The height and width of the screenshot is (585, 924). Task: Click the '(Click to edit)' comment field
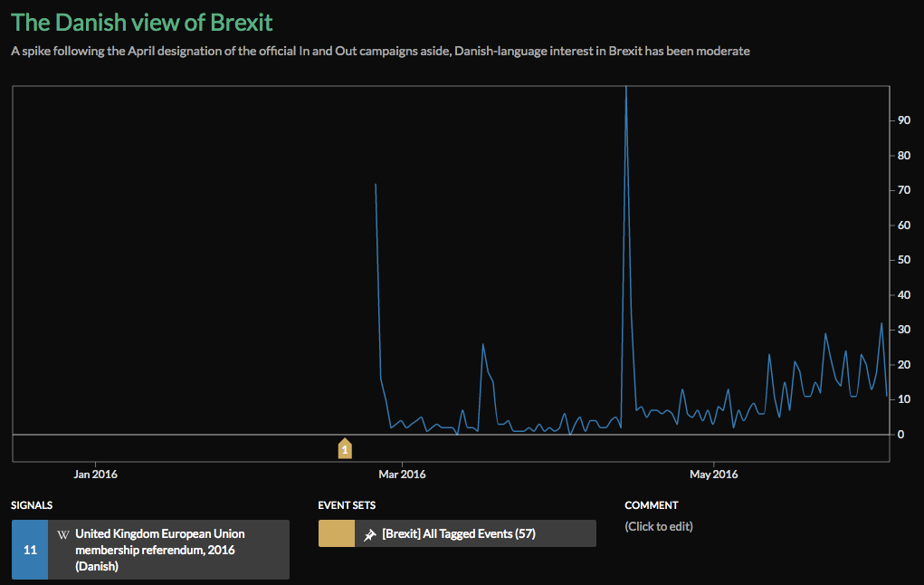[659, 526]
